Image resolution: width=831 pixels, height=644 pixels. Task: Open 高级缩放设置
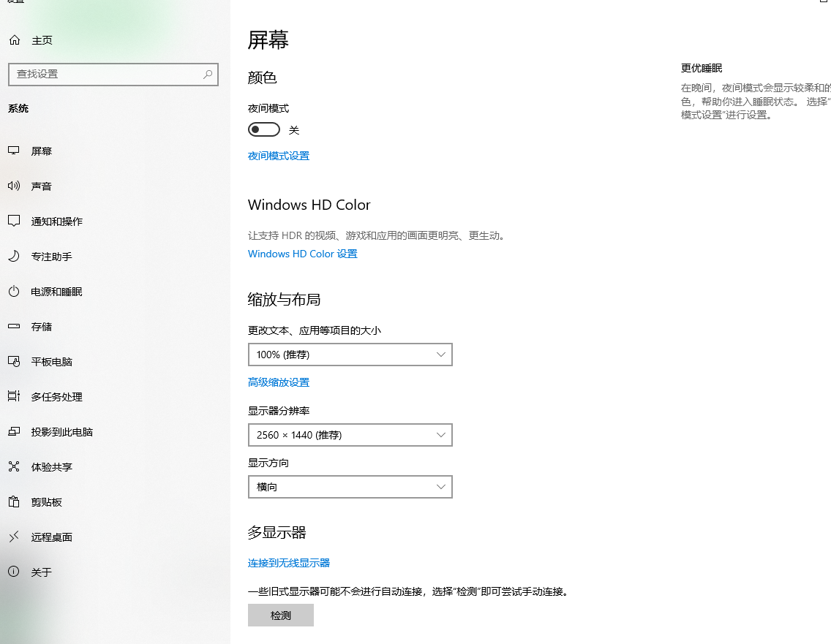click(x=278, y=382)
